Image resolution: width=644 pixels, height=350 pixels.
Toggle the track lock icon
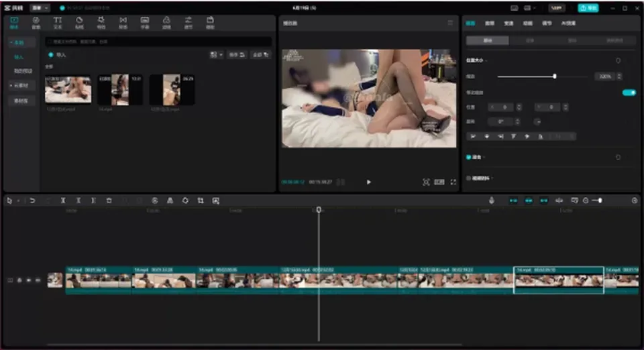click(x=19, y=280)
